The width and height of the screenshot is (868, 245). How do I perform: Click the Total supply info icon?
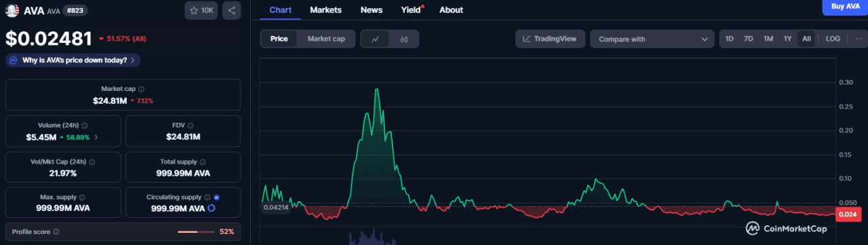tap(202, 162)
